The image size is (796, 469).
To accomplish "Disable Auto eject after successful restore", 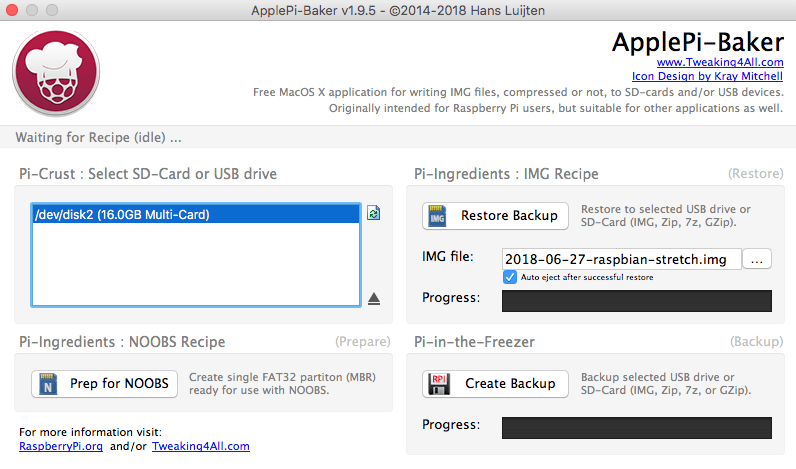I will (510, 277).
